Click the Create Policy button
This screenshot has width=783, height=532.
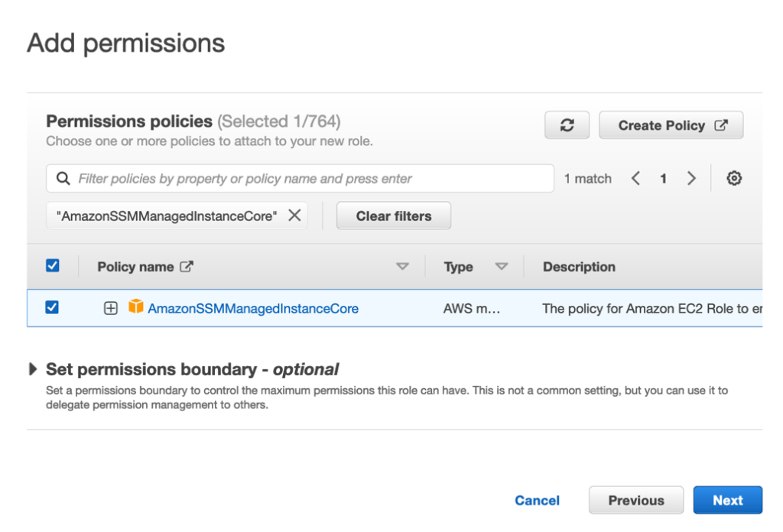[x=671, y=125]
